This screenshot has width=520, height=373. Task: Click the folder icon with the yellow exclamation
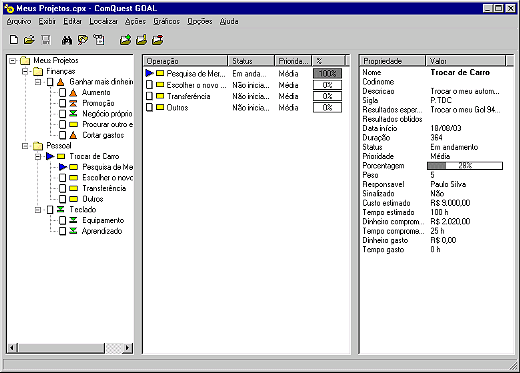point(141,40)
